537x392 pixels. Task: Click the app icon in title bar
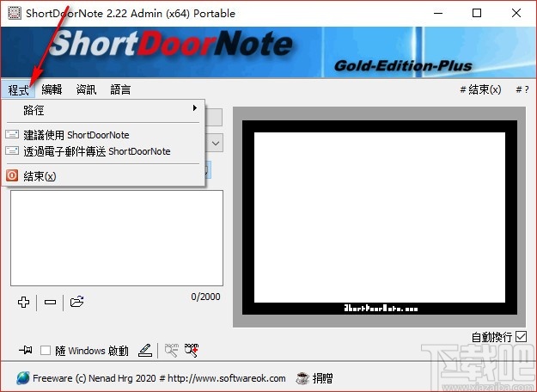point(15,13)
